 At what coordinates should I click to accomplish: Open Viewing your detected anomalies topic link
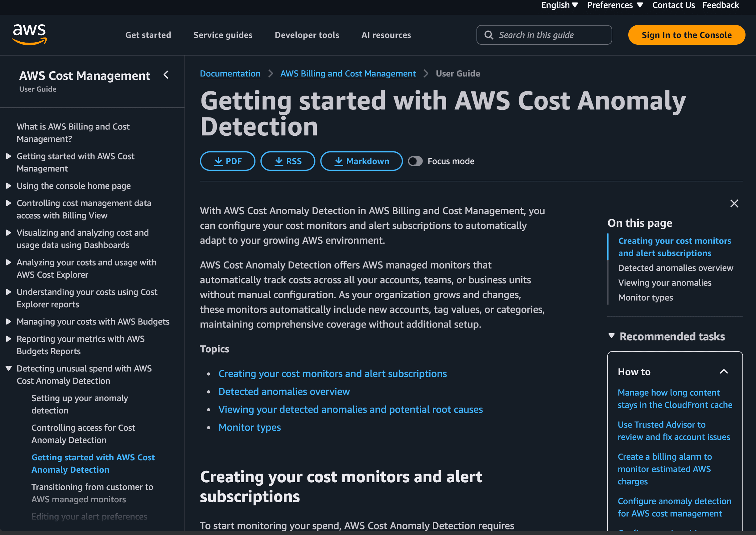coord(351,409)
